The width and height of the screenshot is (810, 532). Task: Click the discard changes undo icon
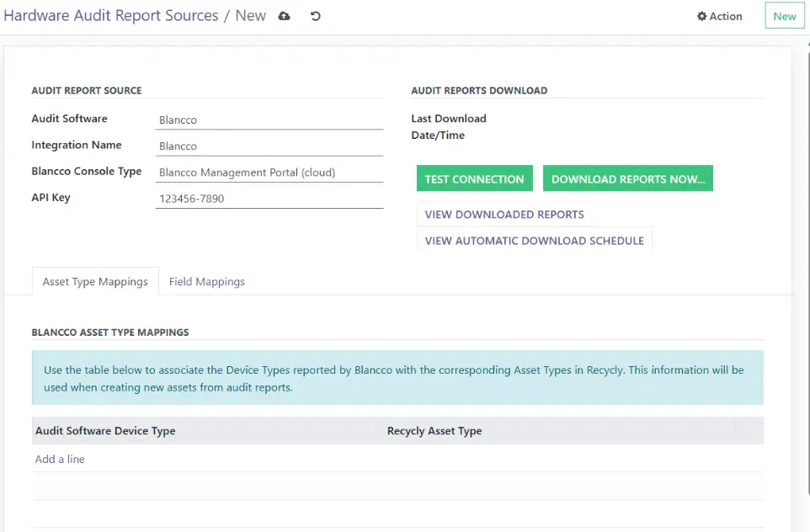click(x=315, y=16)
